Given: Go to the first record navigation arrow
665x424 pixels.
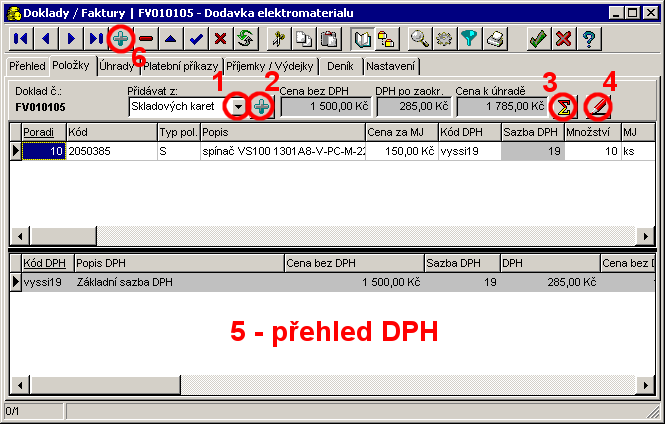Looking at the screenshot, I should 19,39.
